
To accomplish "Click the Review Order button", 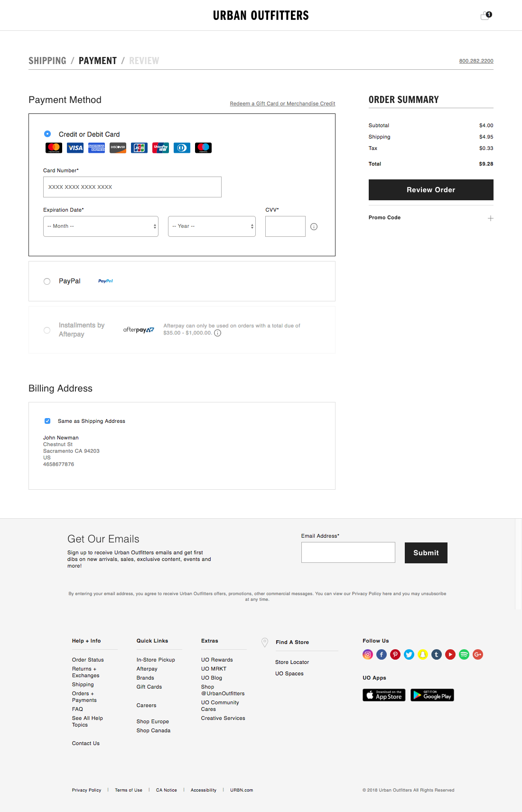I will (431, 190).
